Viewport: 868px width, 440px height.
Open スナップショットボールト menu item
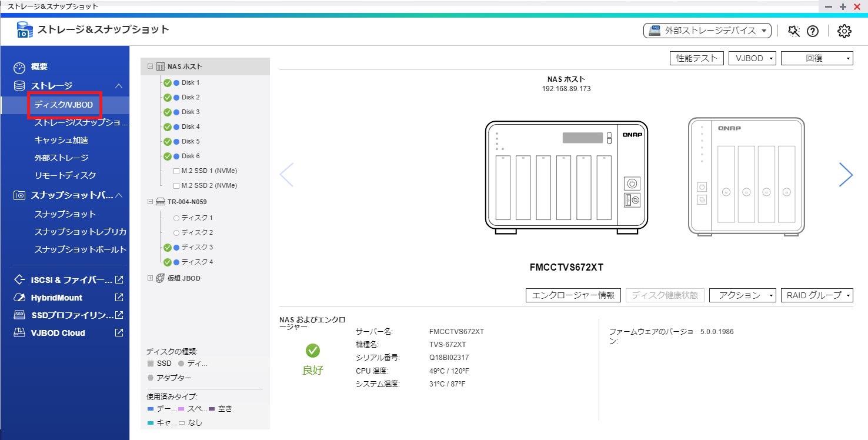(81, 249)
